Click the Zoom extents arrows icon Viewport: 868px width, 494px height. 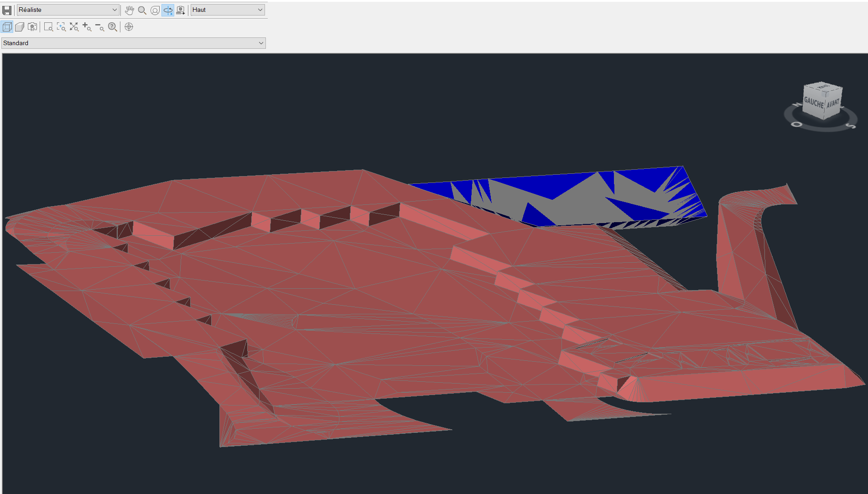[x=73, y=26]
